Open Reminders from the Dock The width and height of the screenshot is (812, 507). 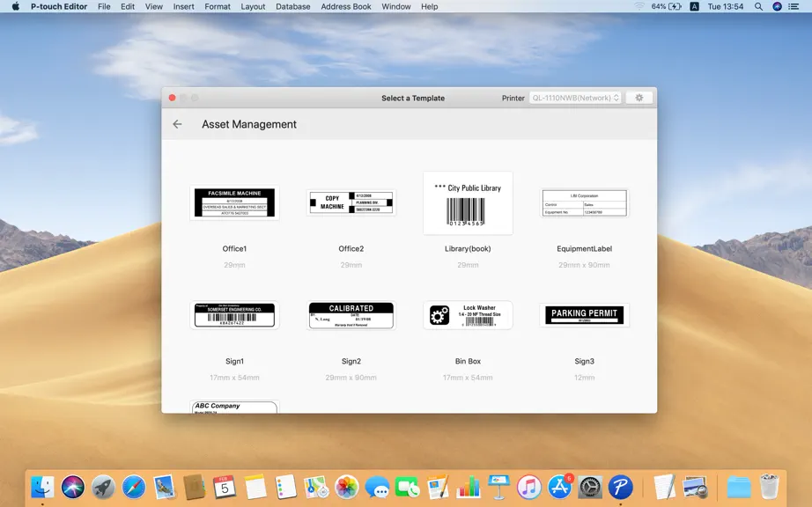coord(286,487)
